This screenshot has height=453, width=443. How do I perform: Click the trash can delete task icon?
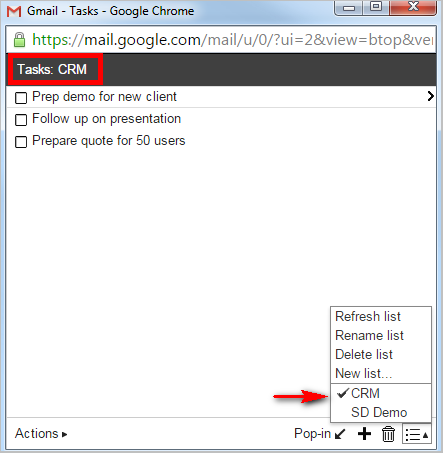pyautogui.click(x=388, y=434)
